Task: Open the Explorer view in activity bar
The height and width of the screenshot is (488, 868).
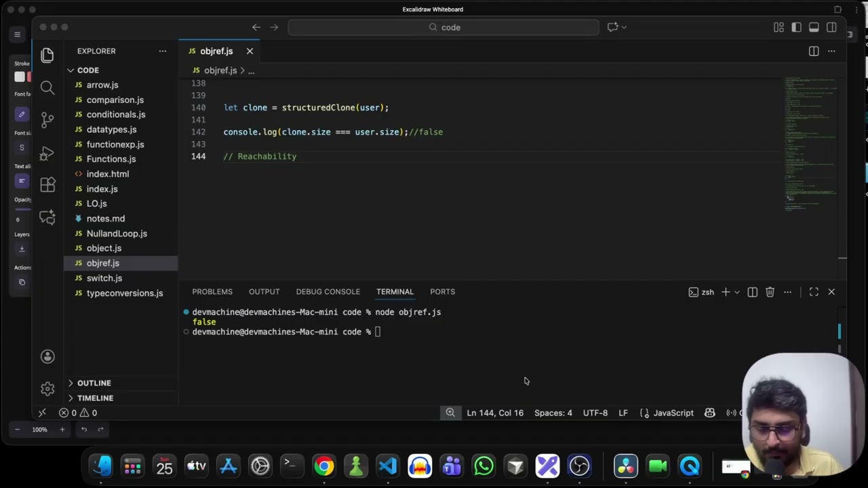Action: point(47,55)
